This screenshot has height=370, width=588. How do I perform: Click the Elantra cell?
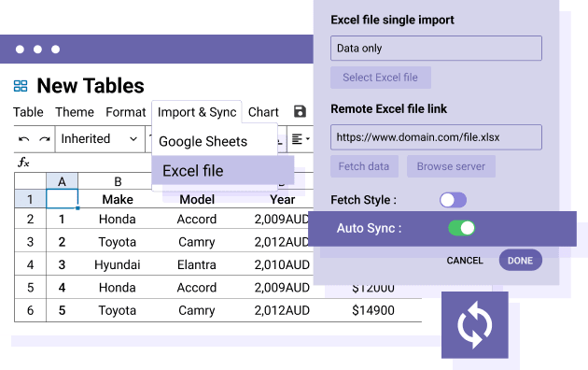tap(197, 265)
